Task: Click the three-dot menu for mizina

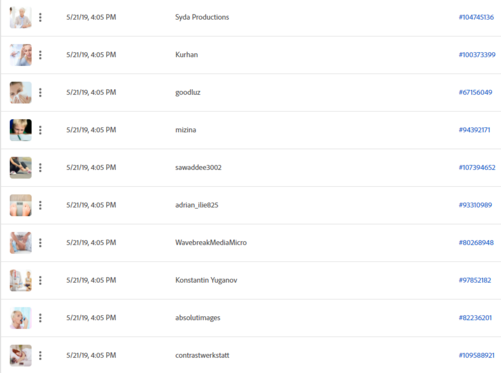Action: pos(40,130)
